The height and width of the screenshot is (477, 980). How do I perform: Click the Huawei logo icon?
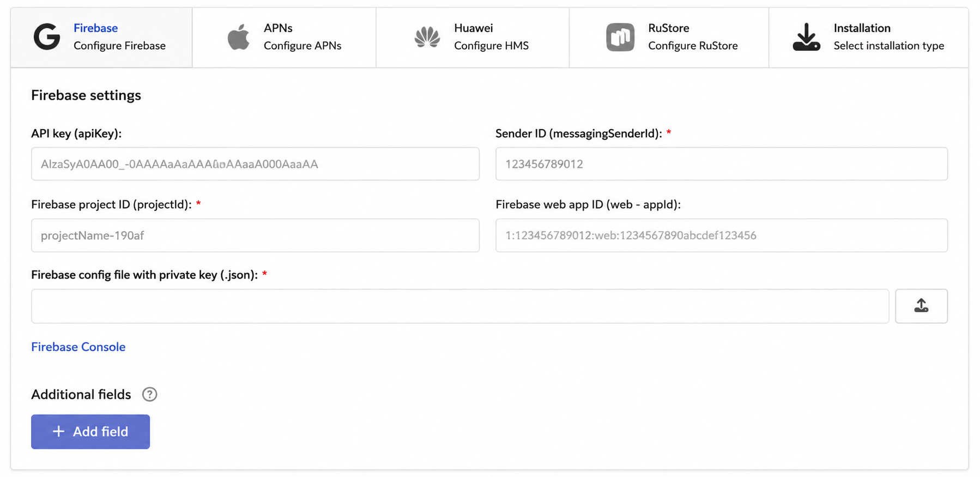[x=427, y=37]
